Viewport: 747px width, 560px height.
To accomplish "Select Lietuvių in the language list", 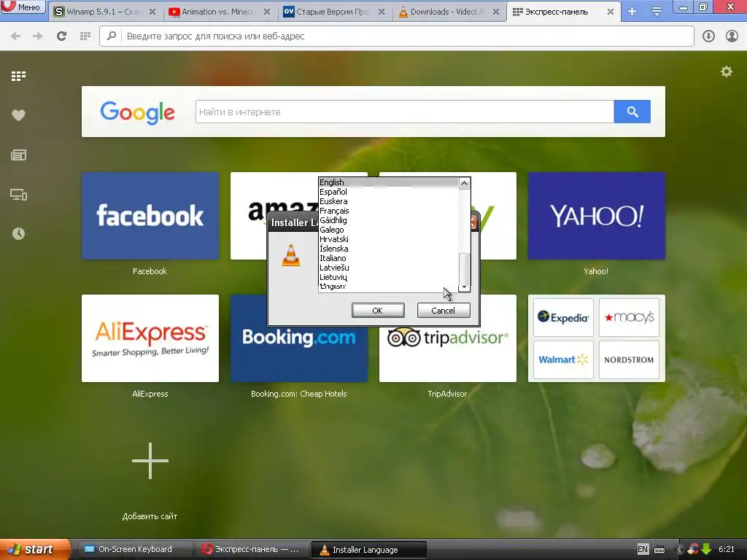I will tap(388, 277).
